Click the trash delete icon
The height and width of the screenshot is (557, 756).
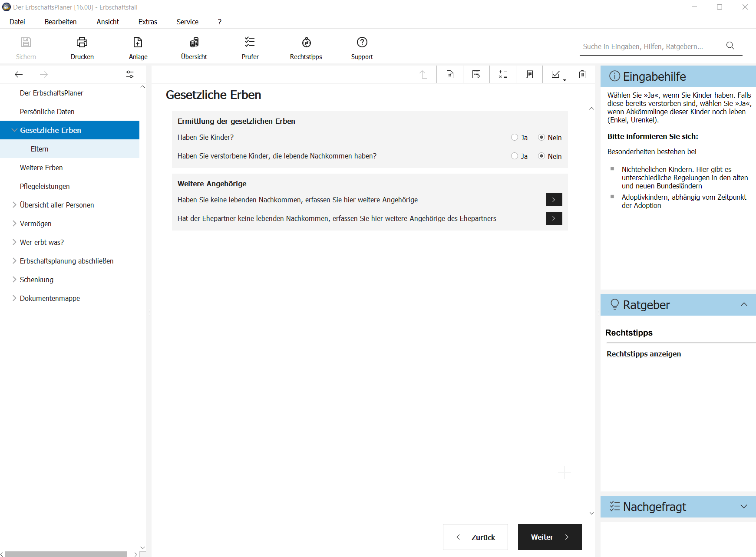pyautogui.click(x=582, y=75)
